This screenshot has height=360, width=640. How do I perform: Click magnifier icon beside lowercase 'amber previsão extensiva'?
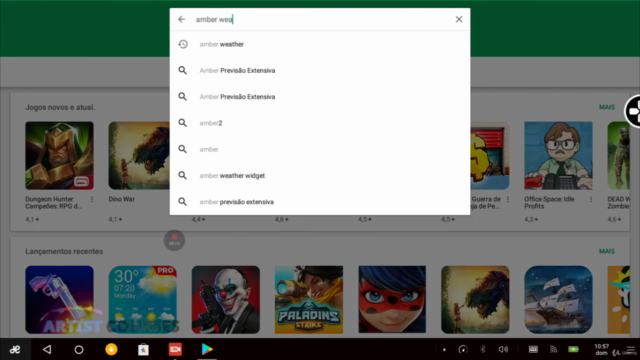182,202
